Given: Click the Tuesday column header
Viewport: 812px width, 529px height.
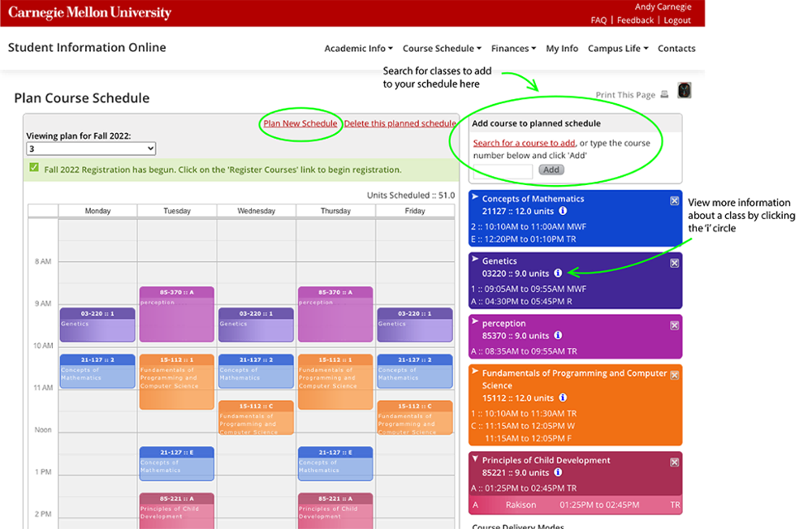Looking at the screenshot, I should [176, 211].
